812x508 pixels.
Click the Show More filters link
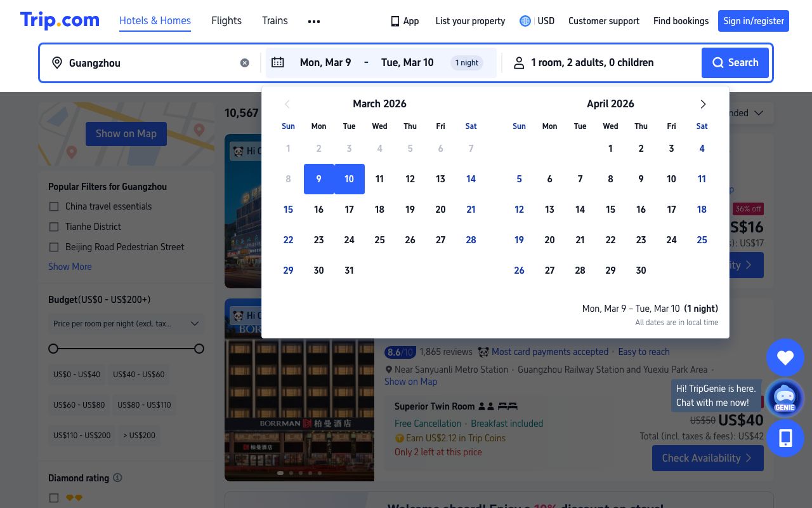[70, 267]
